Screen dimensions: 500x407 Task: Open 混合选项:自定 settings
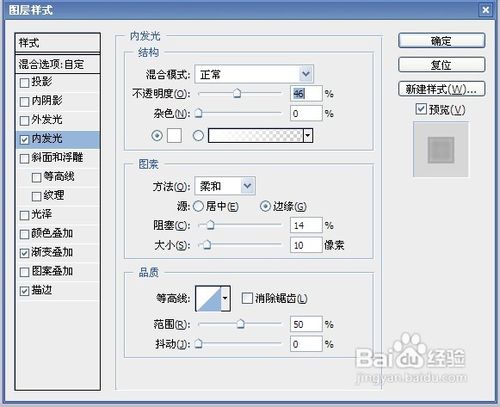click(x=58, y=64)
